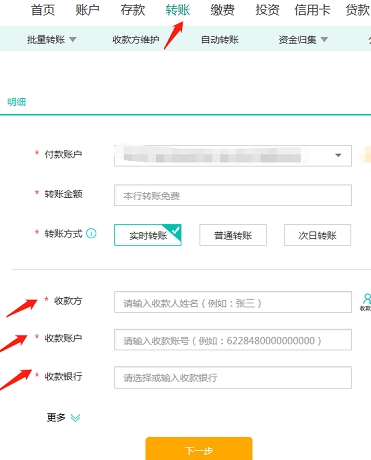Expand the 资金归集 submenu arrow
The image size is (371, 460).
pos(324,40)
